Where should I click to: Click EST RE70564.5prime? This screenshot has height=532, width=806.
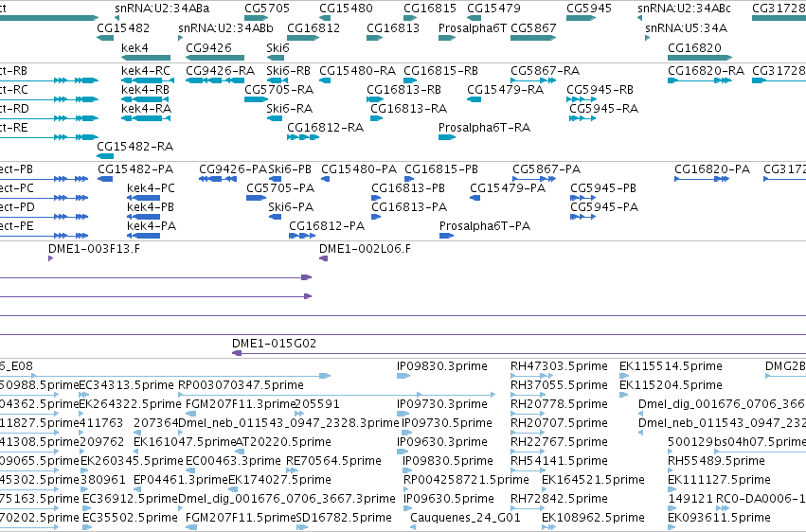pos(333,461)
